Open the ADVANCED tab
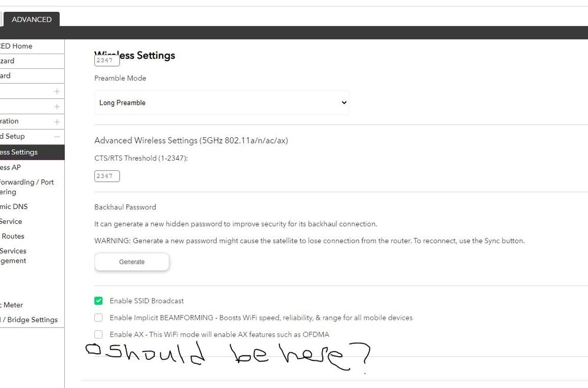Screen dimensions: 588x388 [31, 19]
